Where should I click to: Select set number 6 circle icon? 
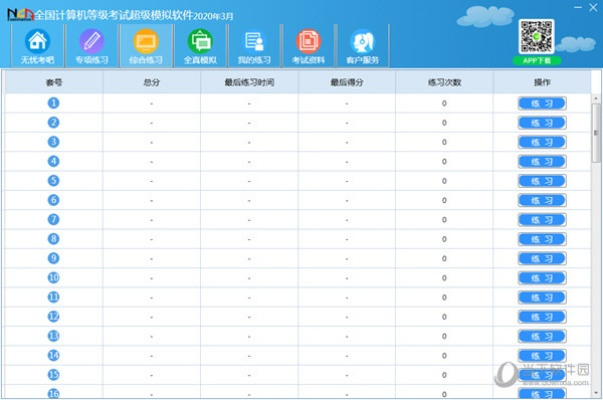(53, 200)
